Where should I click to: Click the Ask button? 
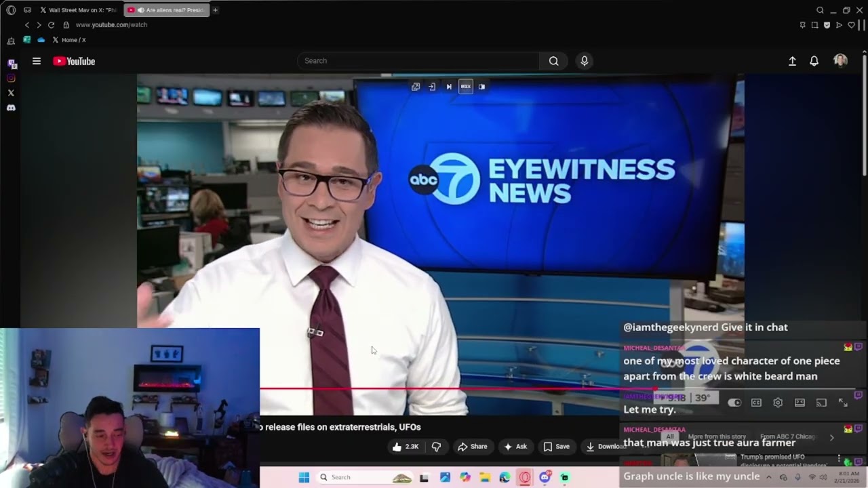(515, 447)
